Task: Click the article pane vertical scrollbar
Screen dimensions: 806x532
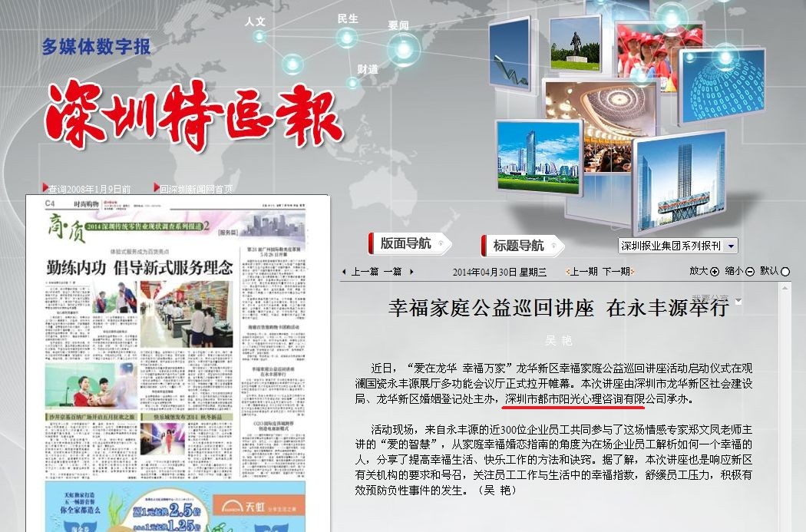Action: pos(785,407)
